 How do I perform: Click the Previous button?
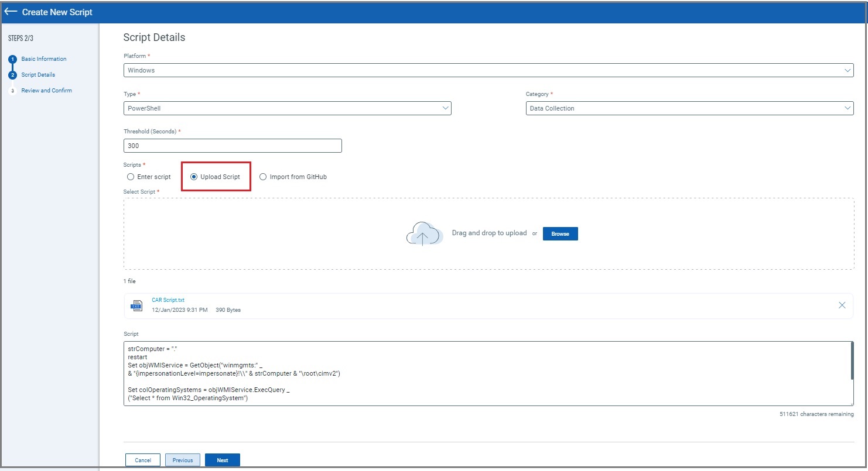pos(183,460)
